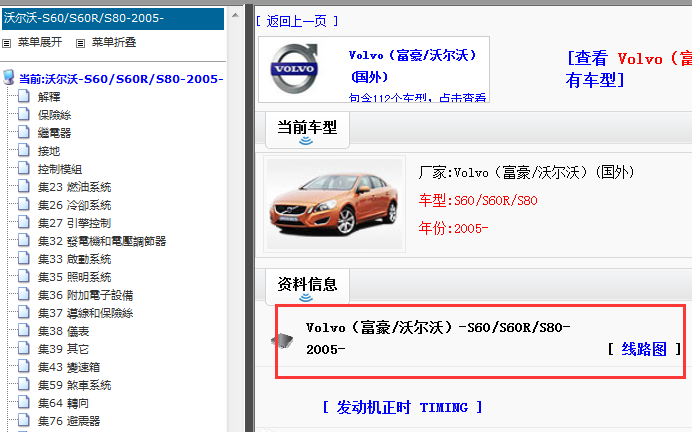The image size is (692, 432).
Task: Click the scroll-up arrow of the left panel
Action: point(235,15)
